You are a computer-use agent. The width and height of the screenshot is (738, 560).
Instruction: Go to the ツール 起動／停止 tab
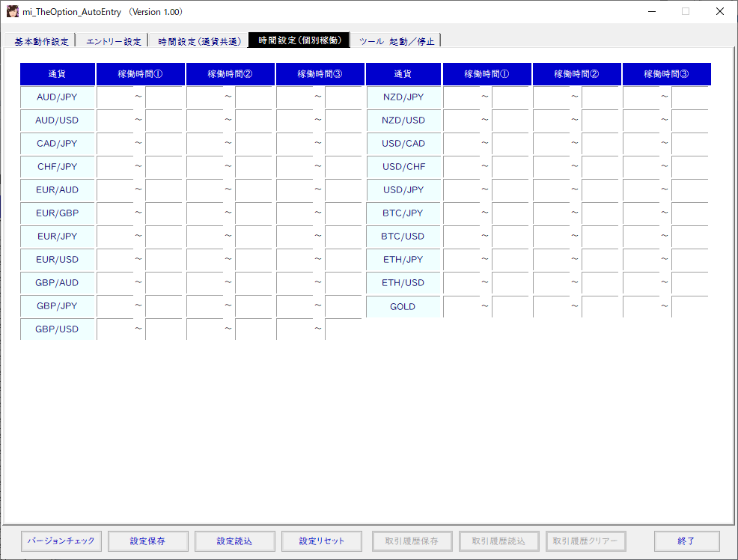pos(396,41)
